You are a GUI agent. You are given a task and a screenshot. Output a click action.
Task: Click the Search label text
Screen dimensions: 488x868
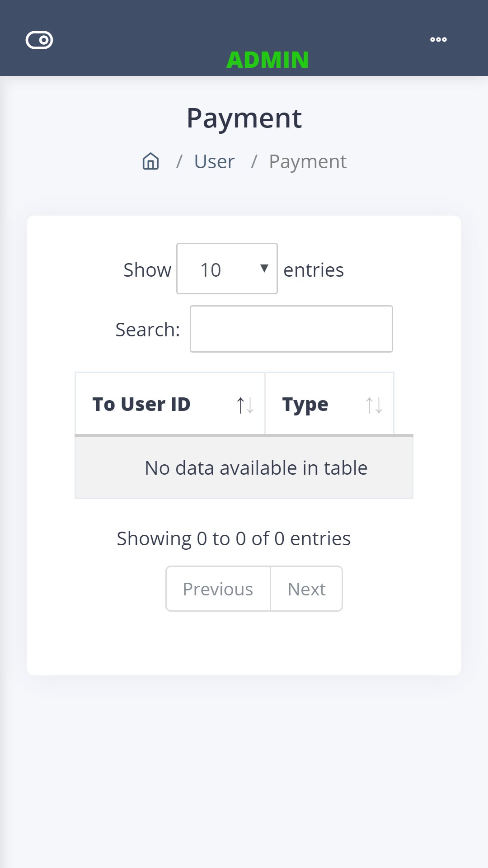pyautogui.click(x=147, y=330)
